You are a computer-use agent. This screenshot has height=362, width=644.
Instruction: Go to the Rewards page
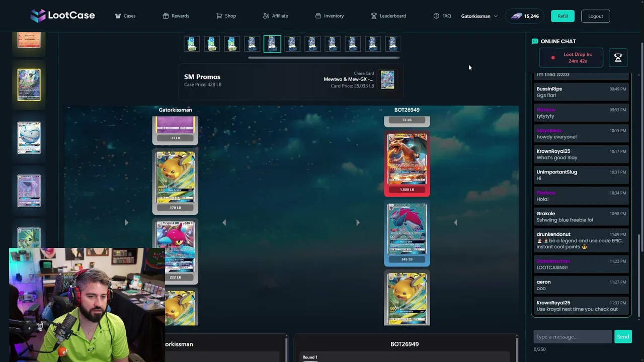click(176, 16)
